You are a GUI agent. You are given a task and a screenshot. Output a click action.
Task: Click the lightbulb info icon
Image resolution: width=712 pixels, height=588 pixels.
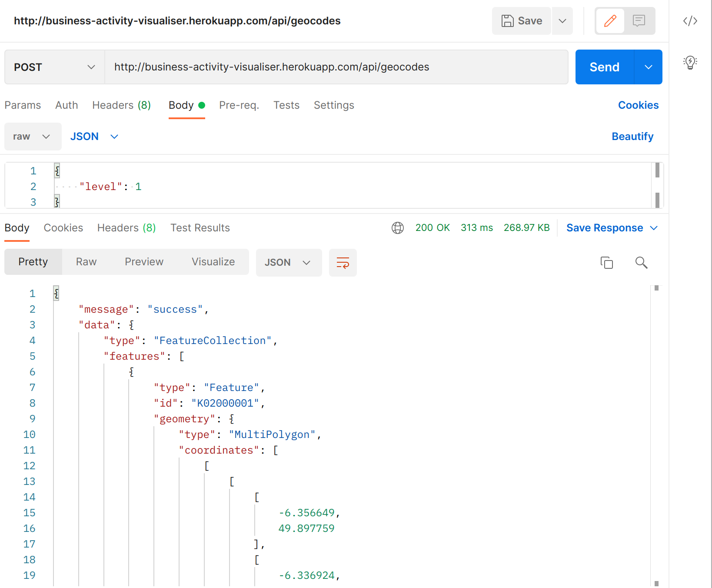point(690,63)
